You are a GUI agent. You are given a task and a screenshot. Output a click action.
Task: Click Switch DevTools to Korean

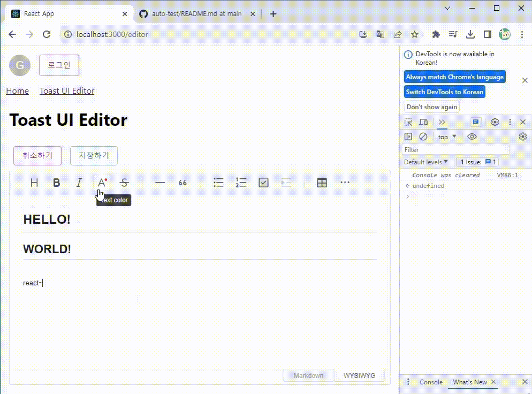(444, 92)
